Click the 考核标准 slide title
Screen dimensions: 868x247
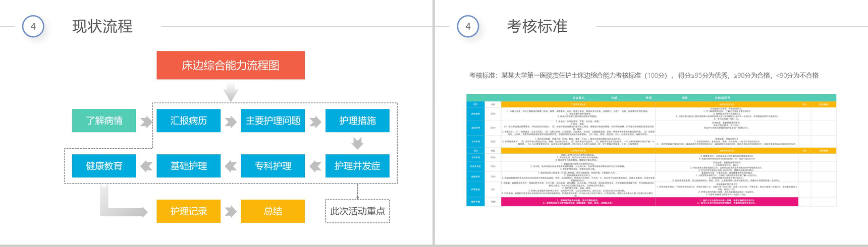(x=537, y=26)
